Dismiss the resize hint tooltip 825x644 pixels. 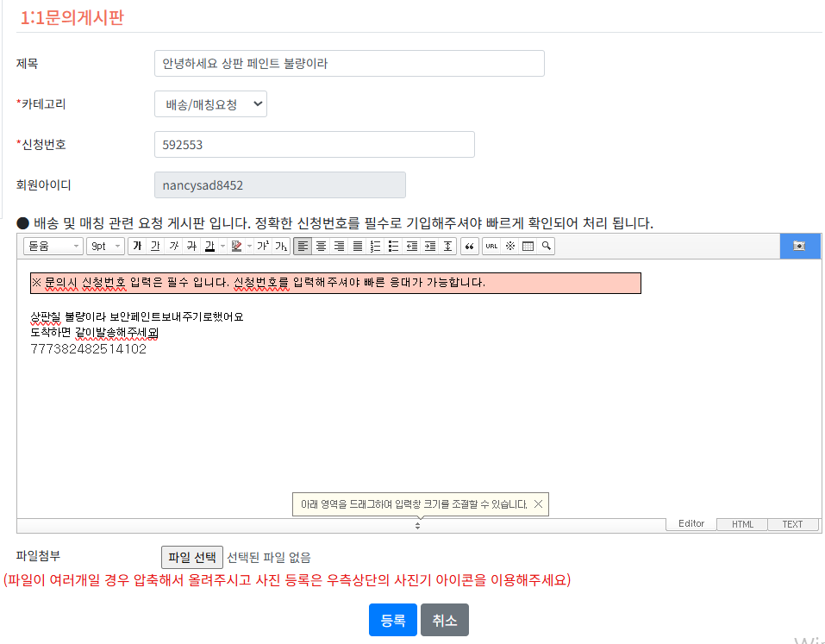[x=539, y=504]
